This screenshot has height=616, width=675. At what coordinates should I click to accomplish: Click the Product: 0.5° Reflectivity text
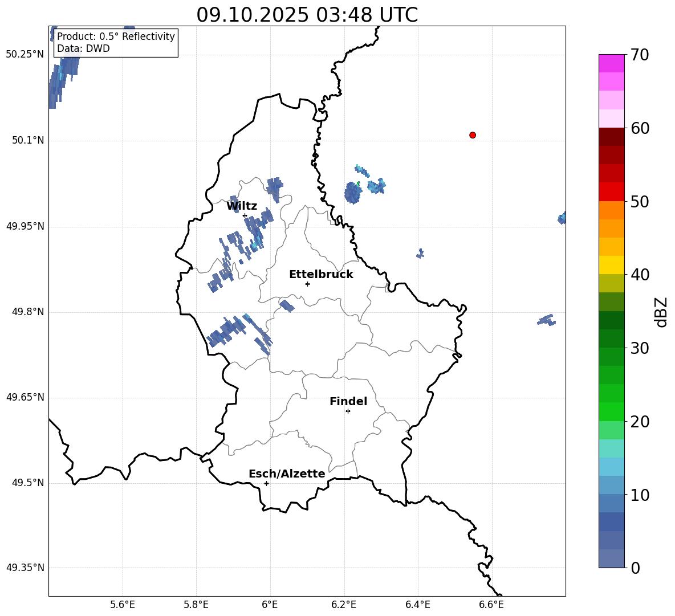point(116,36)
